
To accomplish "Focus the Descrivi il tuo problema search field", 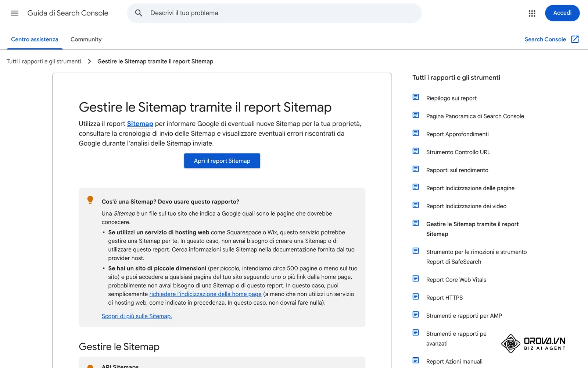I will (x=274, y=13).
